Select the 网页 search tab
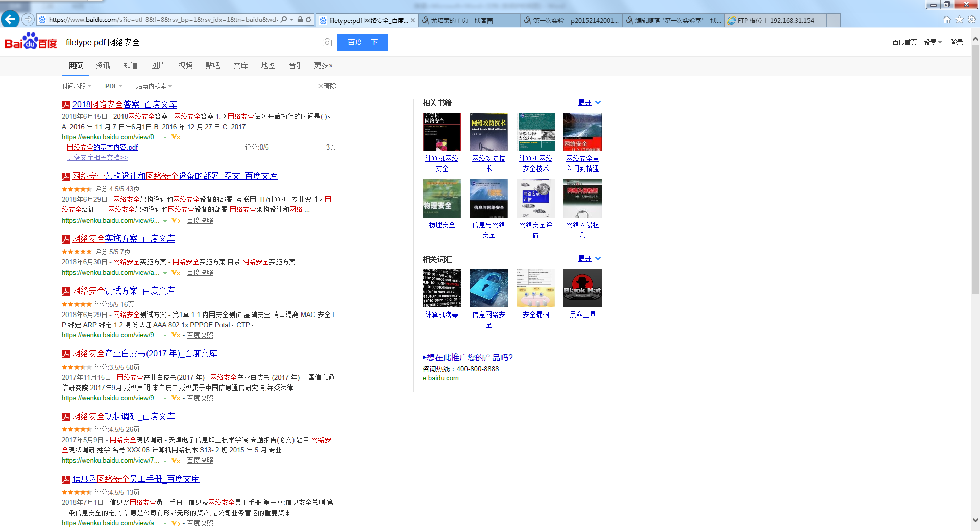Viewport: 980px width, 531px height. tap(76, 65)
